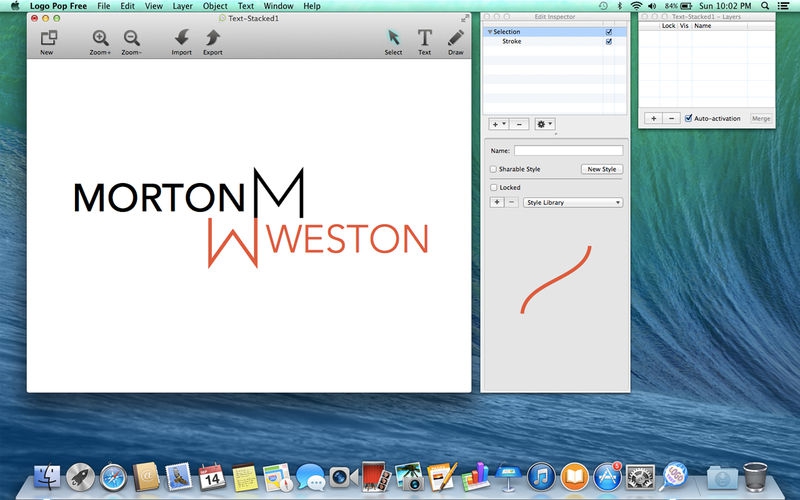This screenshot has height=500, width=800.
Task: Open the File menu
Action: 104,6
